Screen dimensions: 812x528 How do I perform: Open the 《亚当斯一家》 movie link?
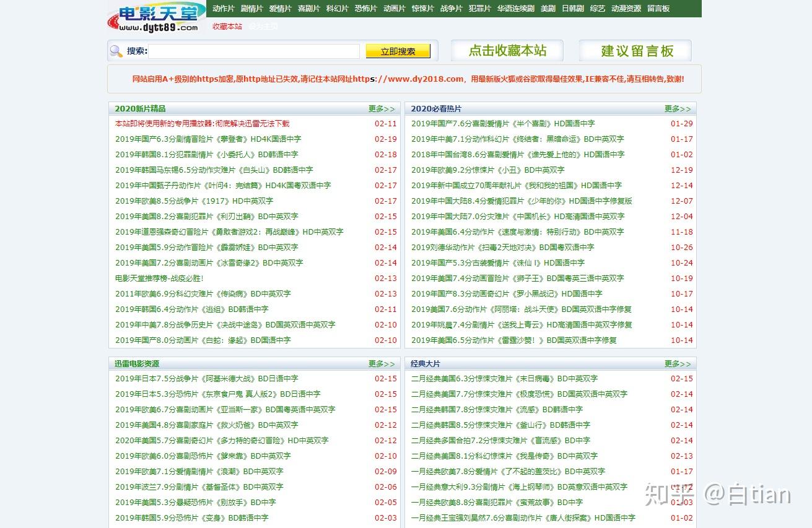(225, 409)
